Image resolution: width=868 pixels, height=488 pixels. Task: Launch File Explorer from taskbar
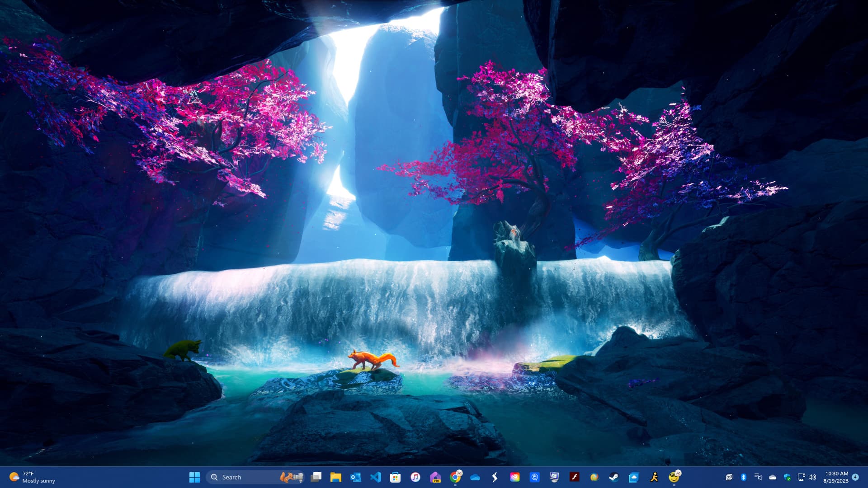click(x=335, y=477)
